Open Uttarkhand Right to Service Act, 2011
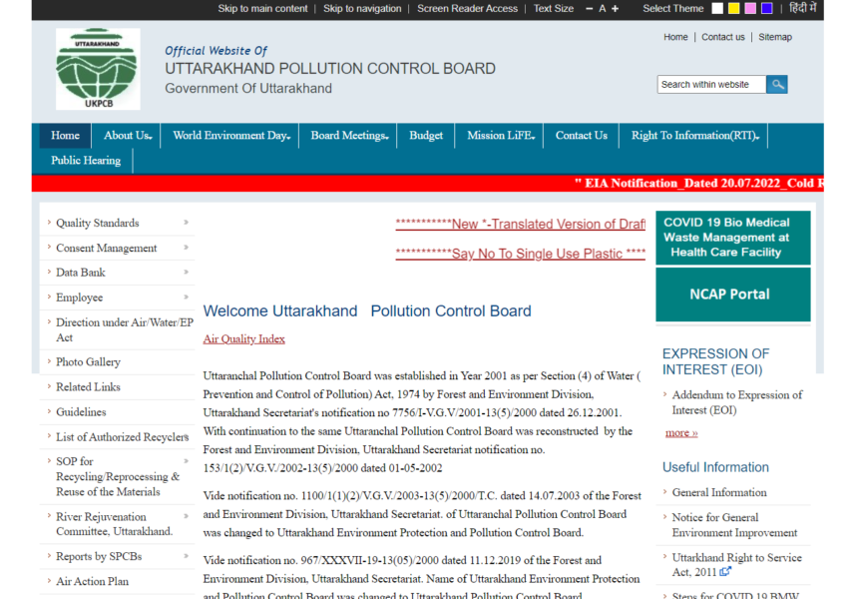Viewport: 868px width, 599px height. tap(737, 565)
